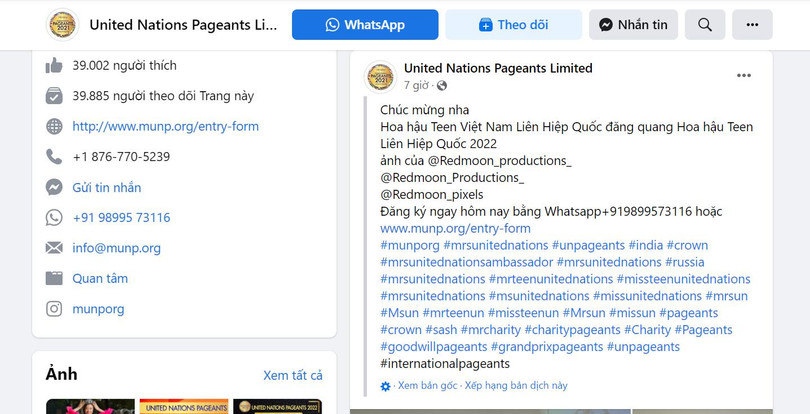Click the translation settings gear icon
This screenshot has width=810, height=414.
(386, 385)
